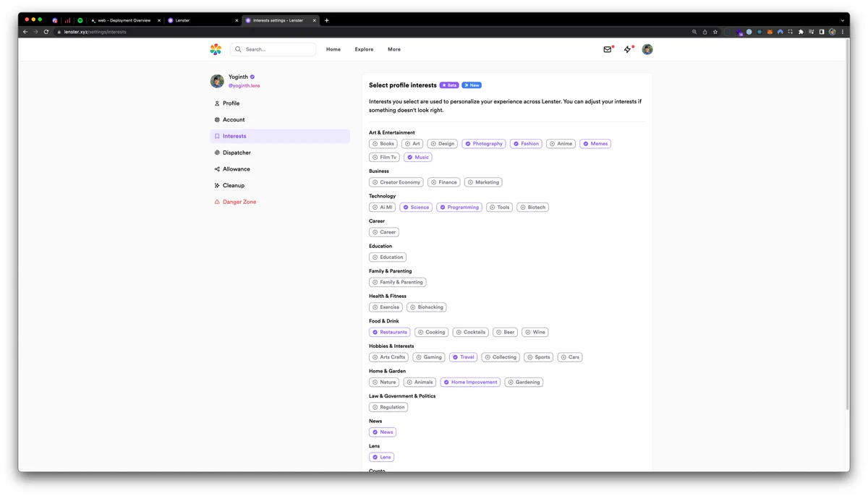
Task: Click the Lenster flower logo
Action: [216, 49]
